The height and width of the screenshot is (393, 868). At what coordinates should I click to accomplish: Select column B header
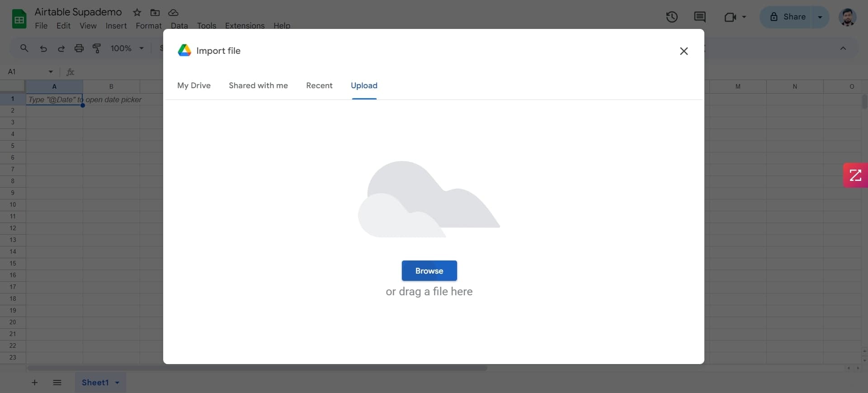(x=111, y=86)
